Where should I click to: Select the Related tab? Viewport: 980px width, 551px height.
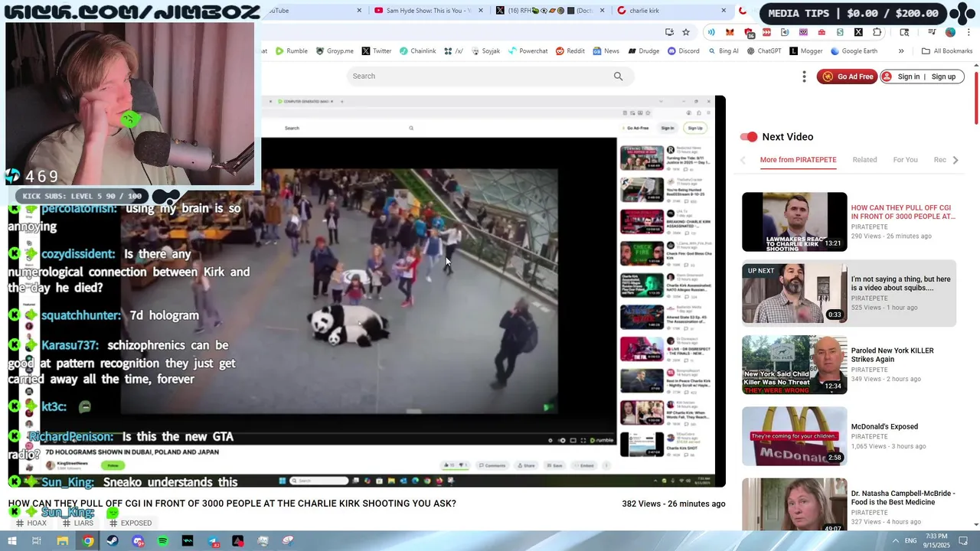864,160
